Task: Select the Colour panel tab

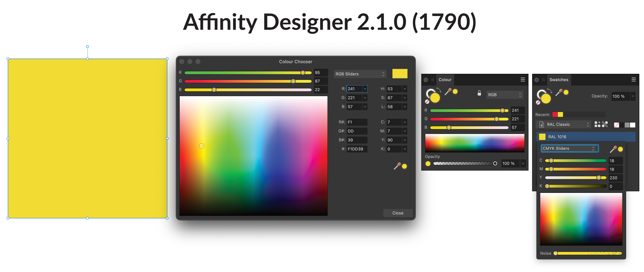Action: click(445, 80)
